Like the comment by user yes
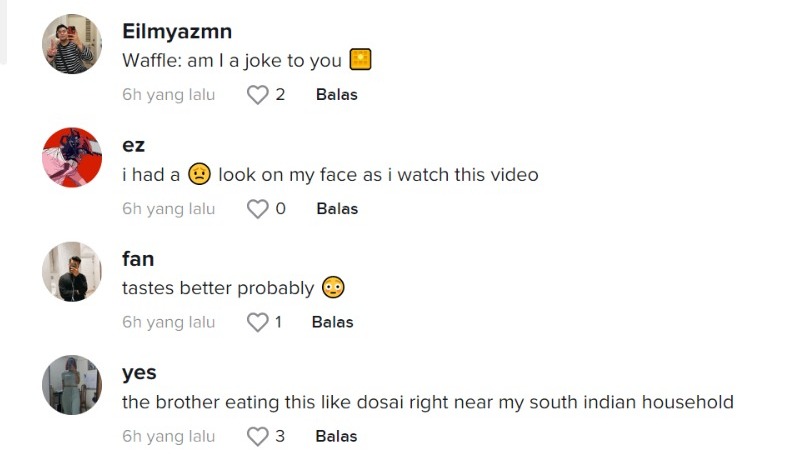This screenshot has height=462, width=795. point(258,436)
